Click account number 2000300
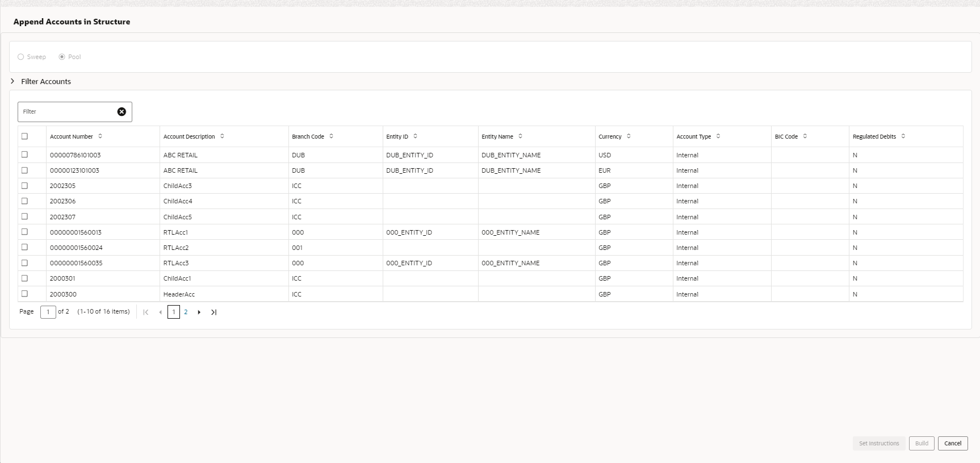980x463 pixels. pos(63,294)
